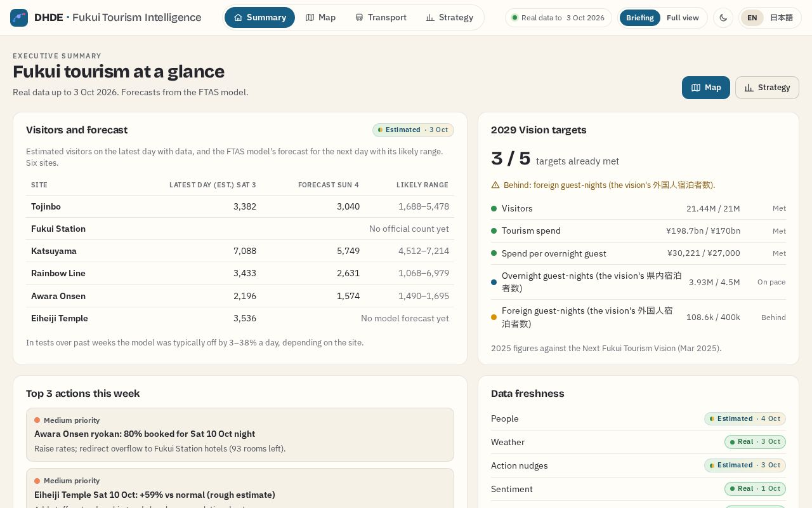The image size is (812, 508).
Task: Click the 'Forecast Sun 4' column header
Action: point(329,185)
